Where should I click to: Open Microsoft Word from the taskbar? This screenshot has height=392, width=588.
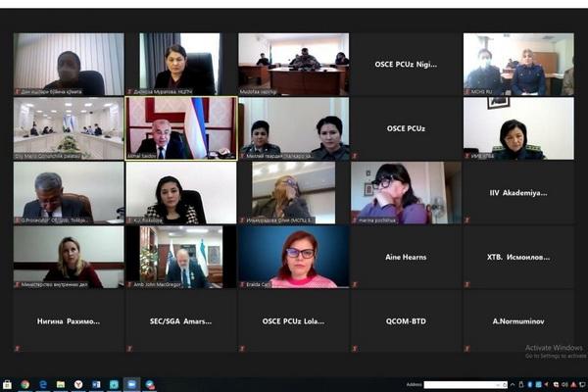click(x=96, y=384)
